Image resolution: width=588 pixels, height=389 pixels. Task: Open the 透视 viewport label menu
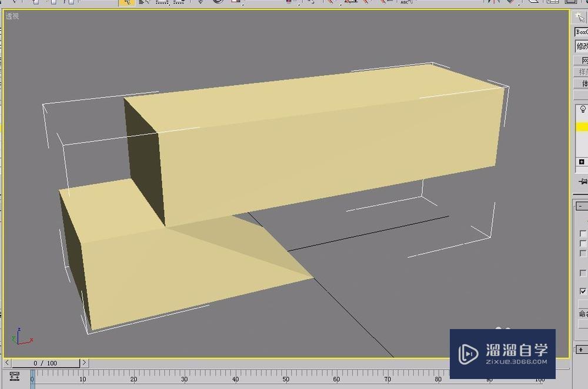12,16
